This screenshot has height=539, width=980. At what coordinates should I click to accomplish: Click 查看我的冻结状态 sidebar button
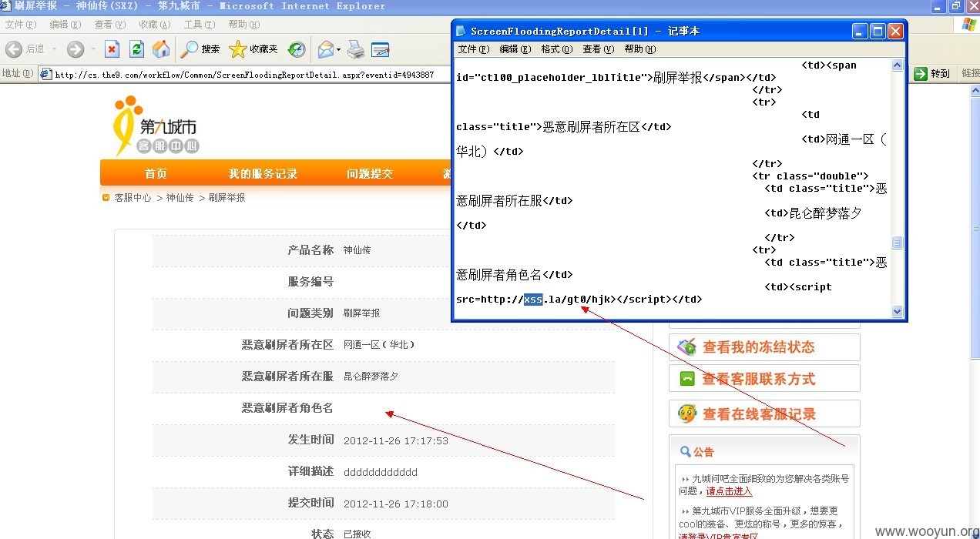(x=764, y=347)
